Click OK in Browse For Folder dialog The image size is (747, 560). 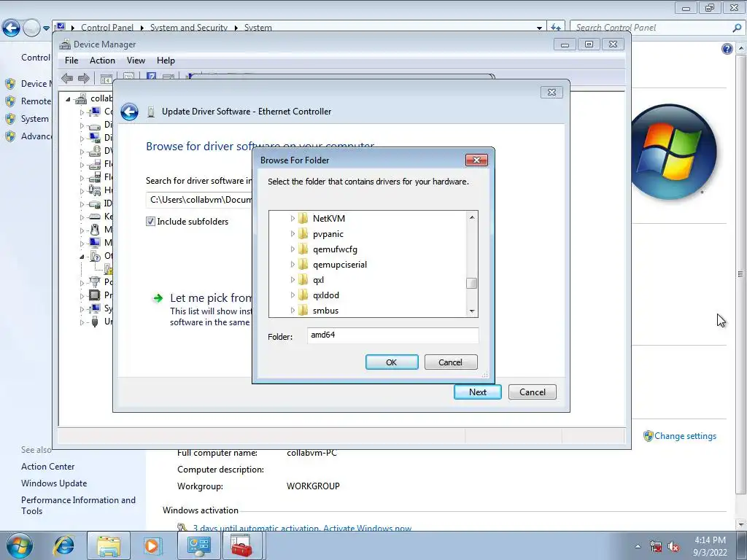[392, 362]
